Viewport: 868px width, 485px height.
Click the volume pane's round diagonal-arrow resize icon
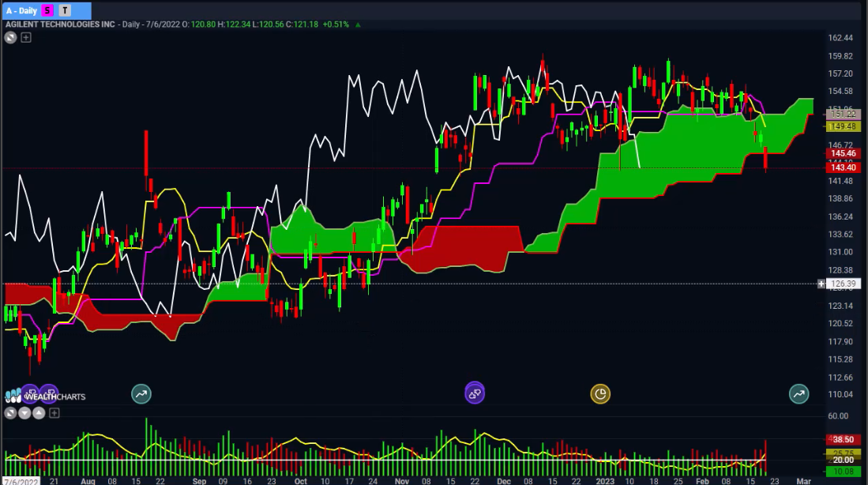click(10, 413)
